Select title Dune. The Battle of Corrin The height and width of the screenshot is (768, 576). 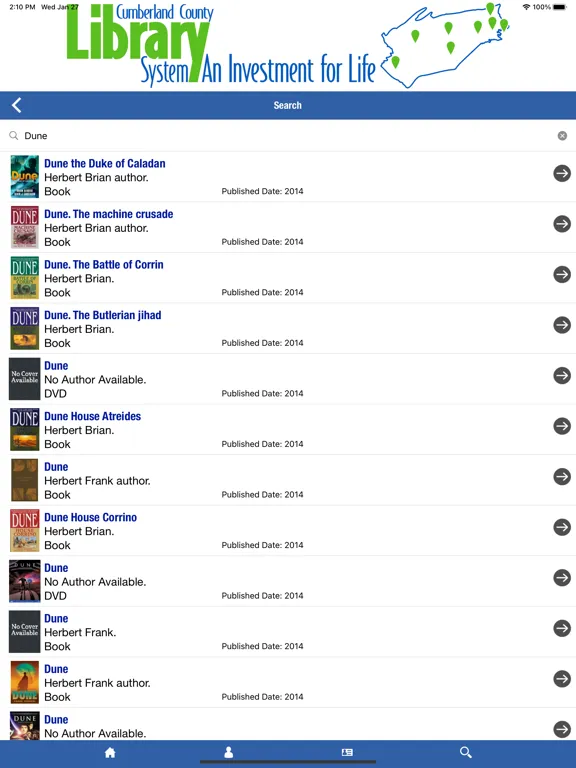[104, 264]
